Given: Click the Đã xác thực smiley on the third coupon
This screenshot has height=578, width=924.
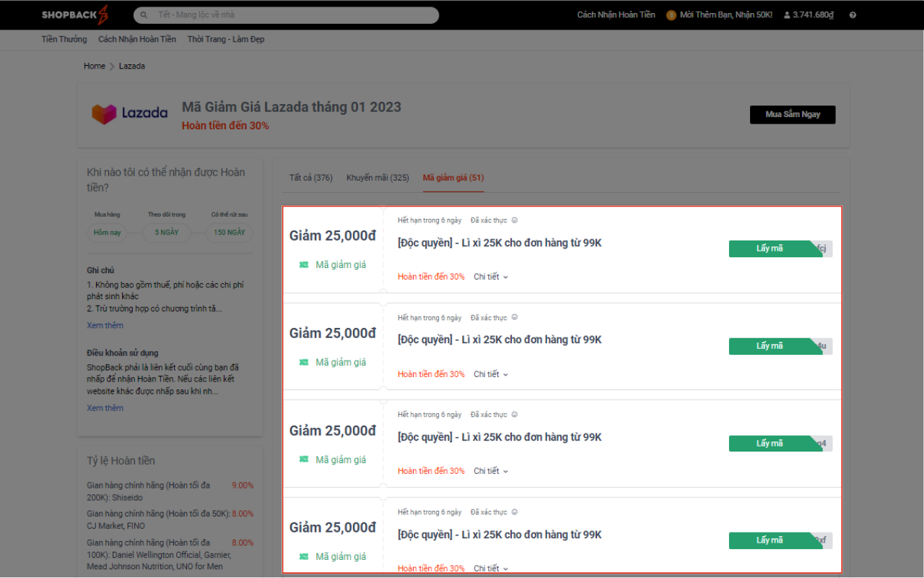Looking at the screenshot, I should (x=515, y=415).
